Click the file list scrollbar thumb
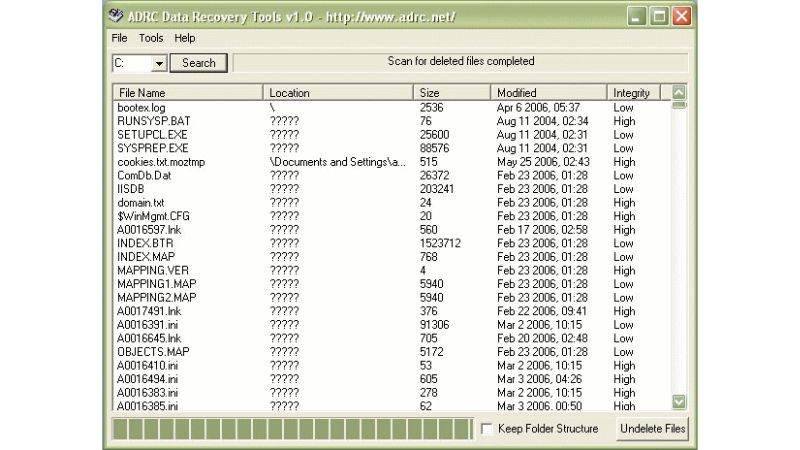Image resolution: width=800 pixels, height=450 pixels. point(679,105)
